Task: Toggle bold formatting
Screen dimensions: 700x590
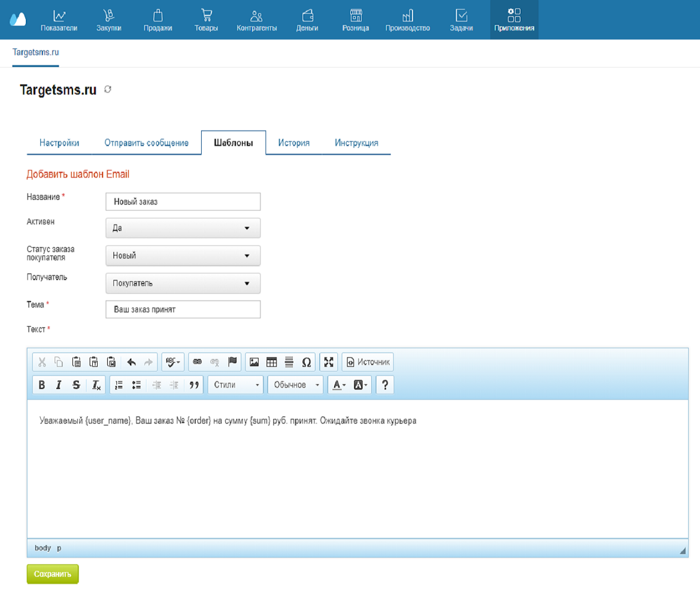Action: point(42,384)
